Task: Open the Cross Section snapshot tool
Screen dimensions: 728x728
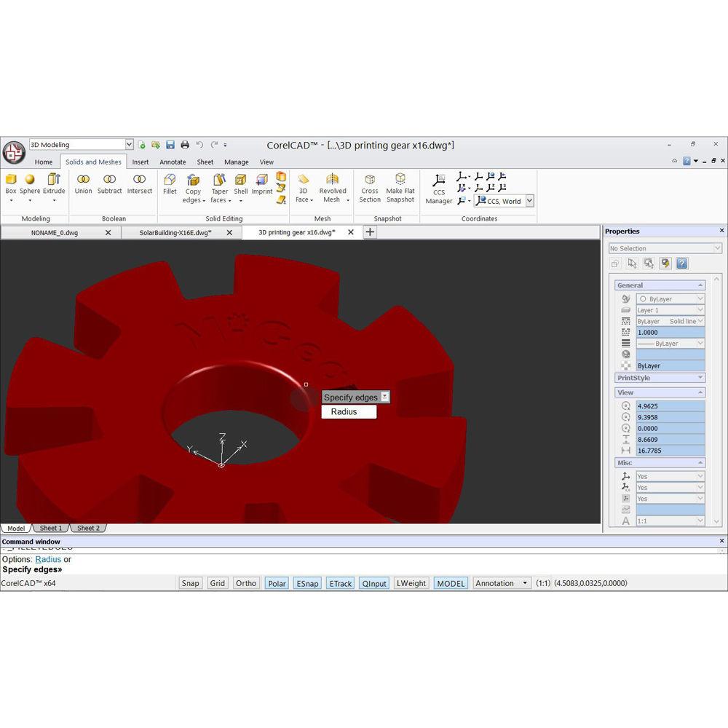Action: [x=370, y=188]
